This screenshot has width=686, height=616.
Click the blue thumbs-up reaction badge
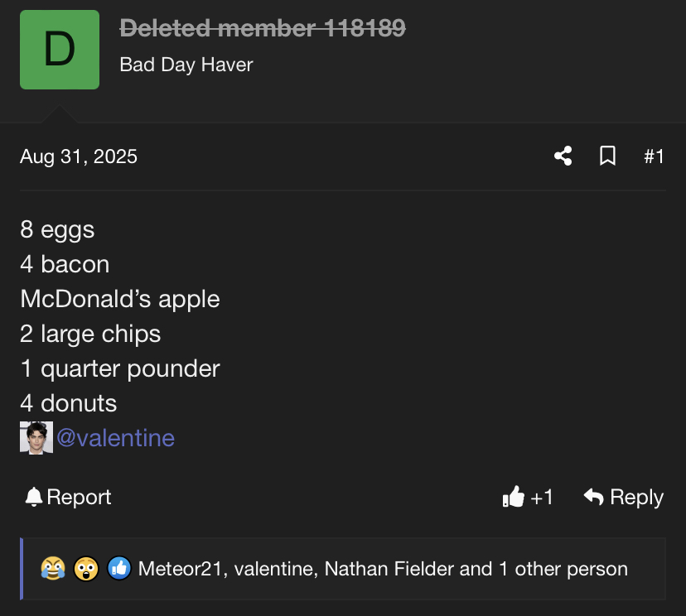pyautogui.click(x=119, y=568)
